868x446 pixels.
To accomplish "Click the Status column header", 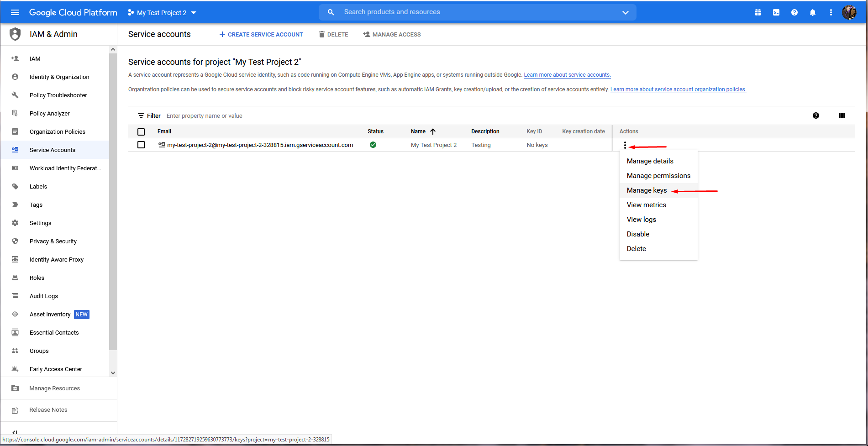I will (376, 131).
